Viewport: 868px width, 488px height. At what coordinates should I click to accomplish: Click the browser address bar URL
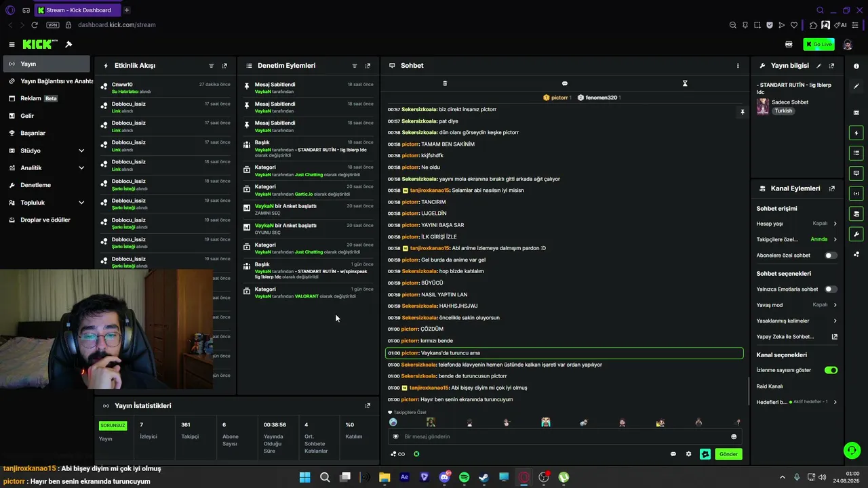pyautogui.click(x=117, y=25)
